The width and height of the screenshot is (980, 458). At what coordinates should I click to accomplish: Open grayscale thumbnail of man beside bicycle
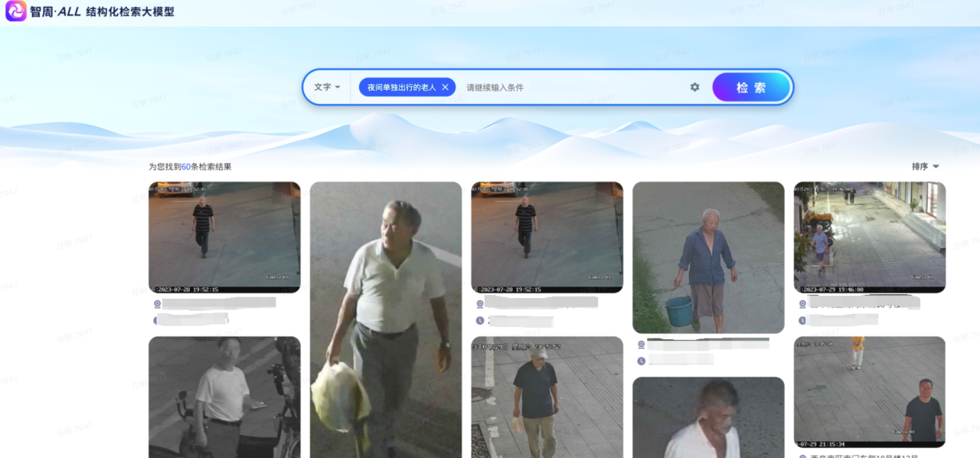click(x=224, y=397)
